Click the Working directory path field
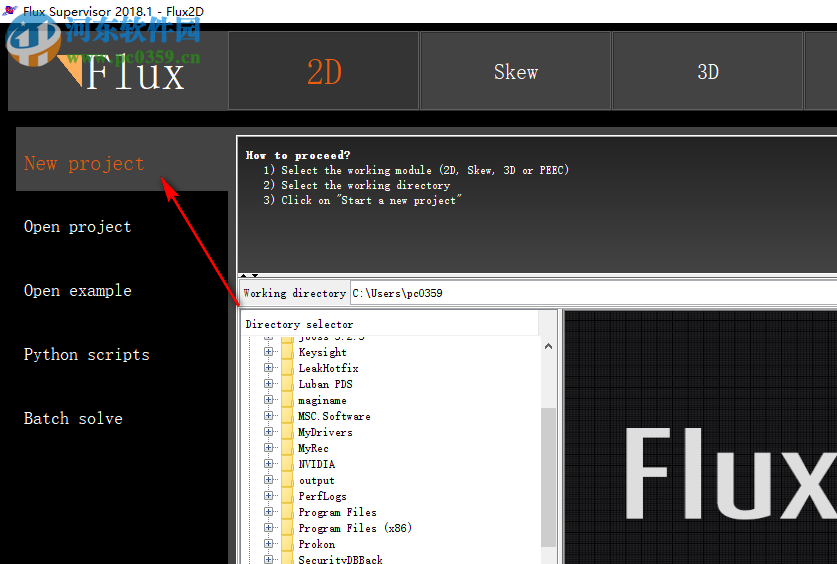837x564 pixels. [x=593, y=293]
